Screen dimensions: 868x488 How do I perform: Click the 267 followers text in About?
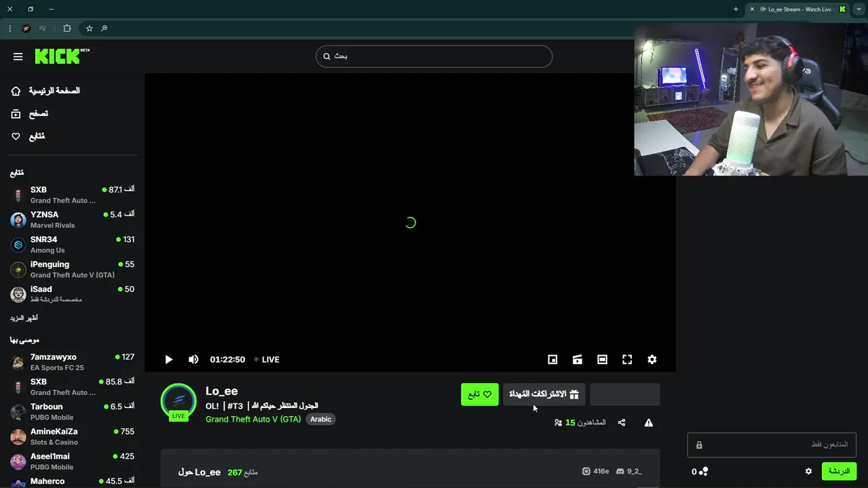pyautogui.click(x=243, y=472)
